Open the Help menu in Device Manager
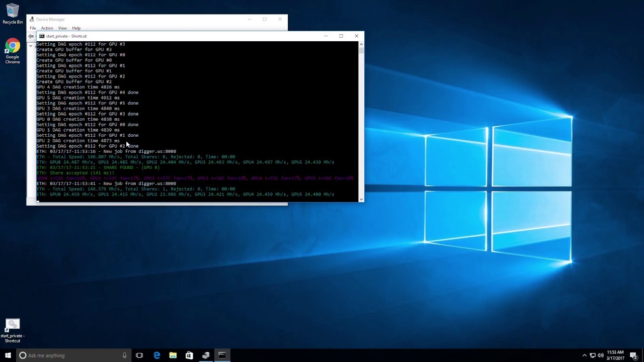Viewport: 644px width, 362px height. click(76, 28)
